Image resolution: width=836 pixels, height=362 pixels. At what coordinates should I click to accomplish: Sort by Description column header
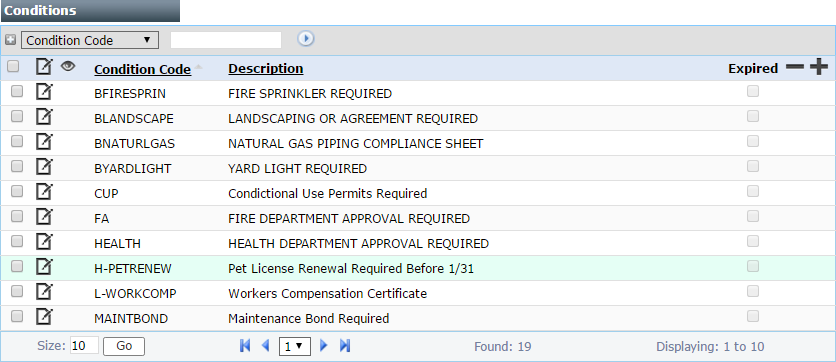tap(266, 69)
